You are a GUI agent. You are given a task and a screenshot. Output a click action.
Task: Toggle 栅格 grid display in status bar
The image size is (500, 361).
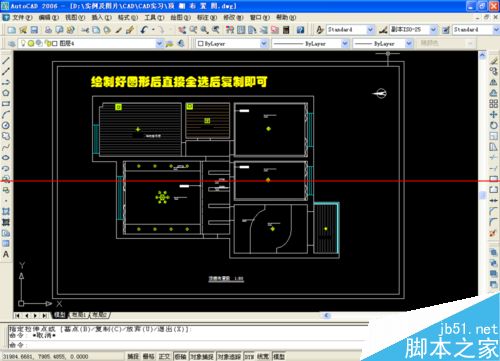pyautogui.click(x=149, y=356)
